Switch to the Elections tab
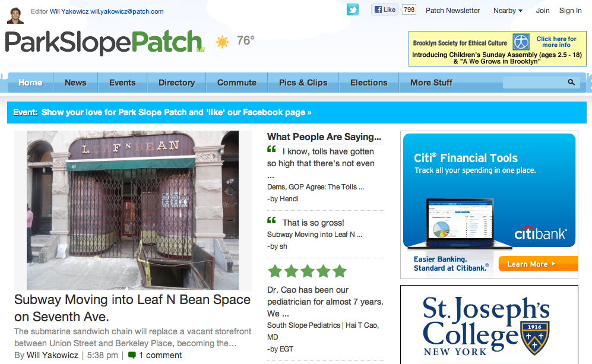Image resolution: width=592 pixels, height=364 pixels. (369, 83)
